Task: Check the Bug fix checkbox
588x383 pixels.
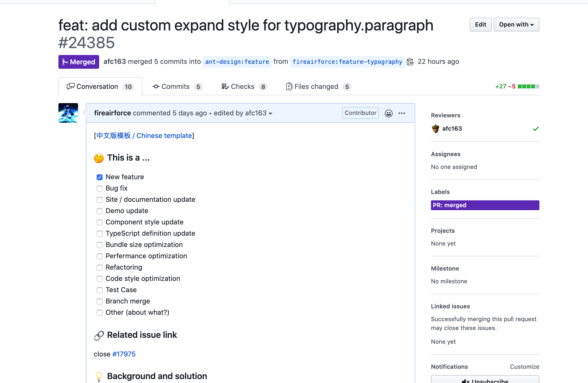Action: coord(100,189)
